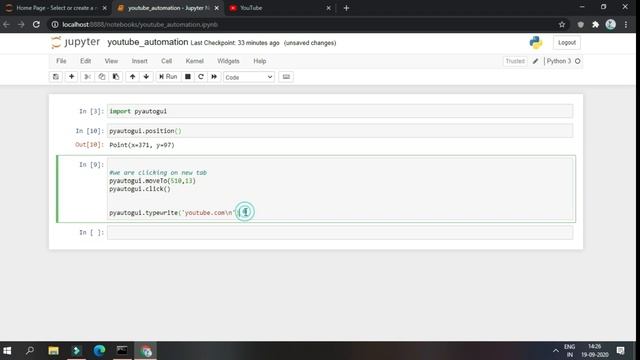The height and width of the screenshot is (360, 640).
Task: Click the kernel idle circle indicator
Action: 578,61
